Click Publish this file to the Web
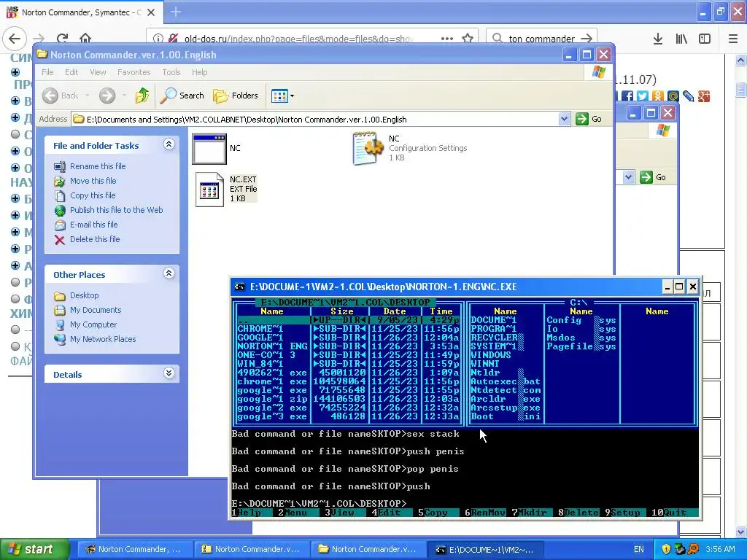747x560 pixels. tap(116, 210)
